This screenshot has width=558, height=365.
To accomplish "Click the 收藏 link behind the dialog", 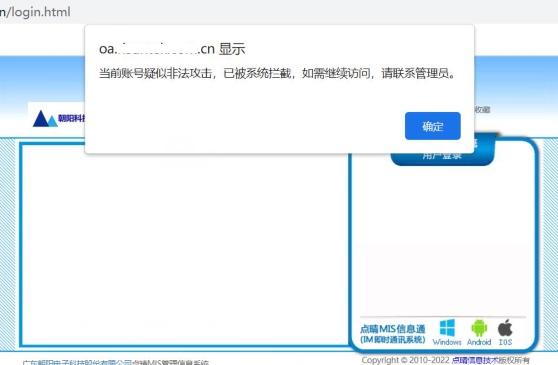I will 483,110.
